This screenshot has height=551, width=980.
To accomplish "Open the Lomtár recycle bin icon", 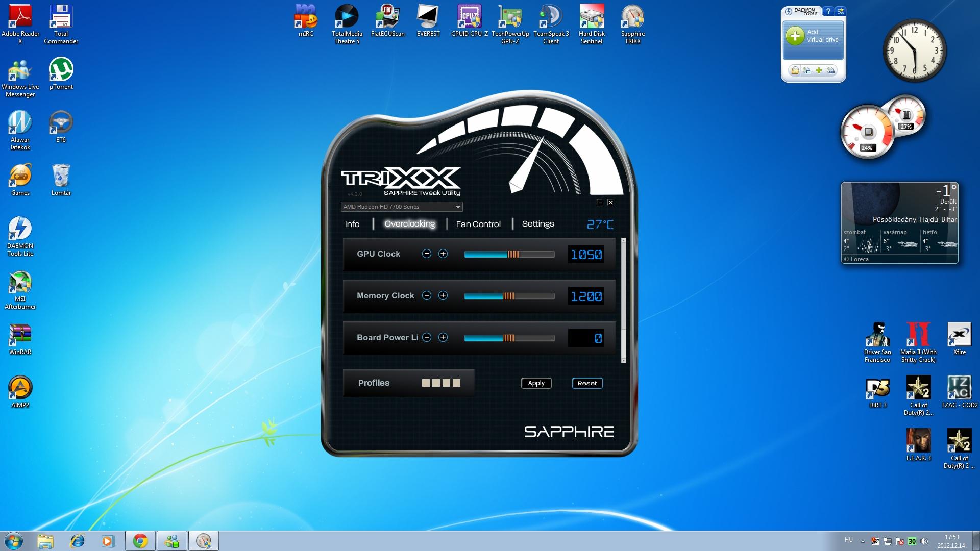I will coord(61,180).
